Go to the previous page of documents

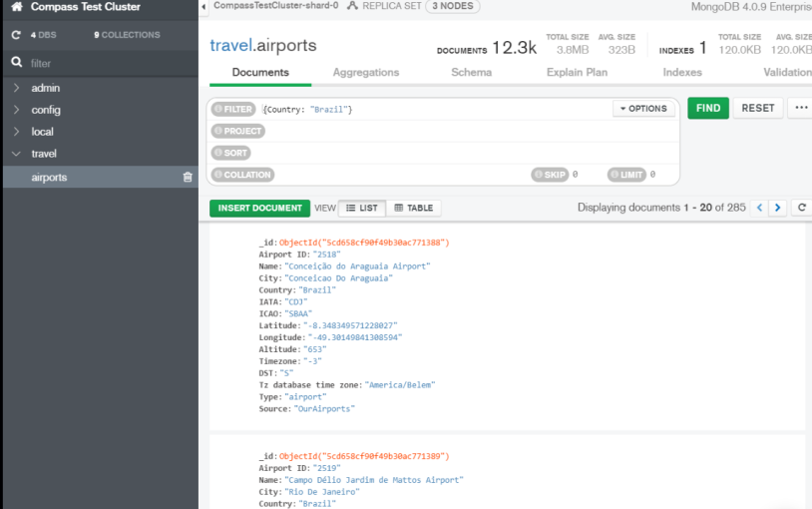tap(759, 208)
